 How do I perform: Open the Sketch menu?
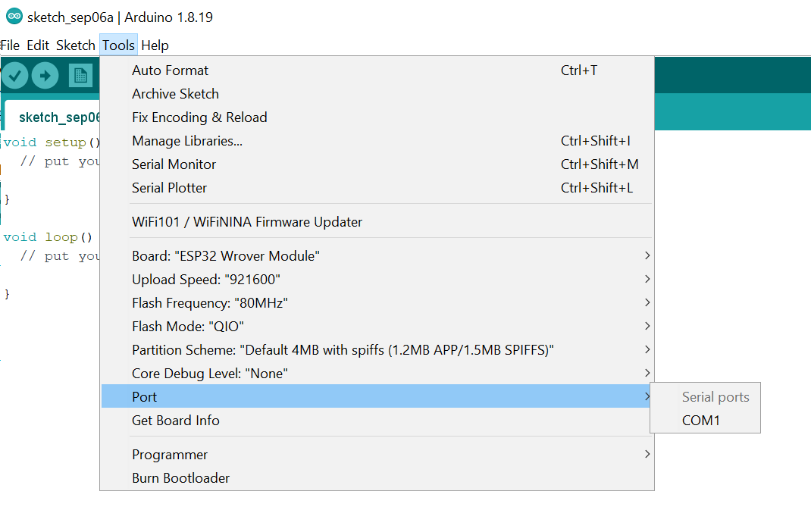75,45
